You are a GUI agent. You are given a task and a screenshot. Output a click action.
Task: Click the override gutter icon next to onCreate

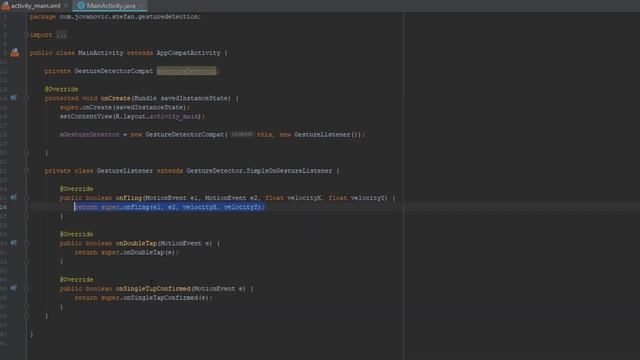tap(14, 98)
